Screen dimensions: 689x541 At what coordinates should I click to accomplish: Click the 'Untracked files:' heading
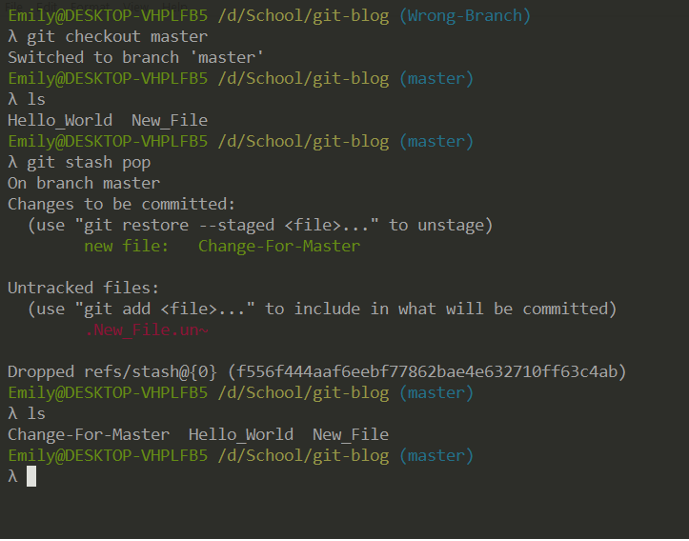83,288
